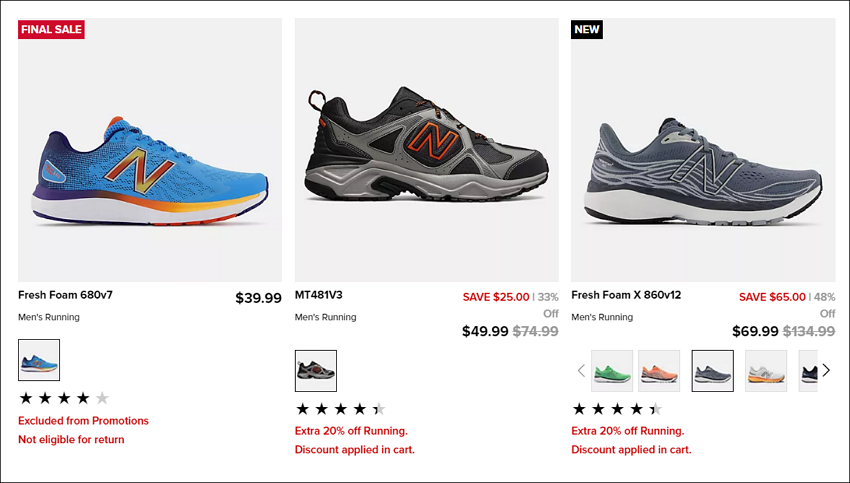Click the FINAL SALE badge

(51, 29)
